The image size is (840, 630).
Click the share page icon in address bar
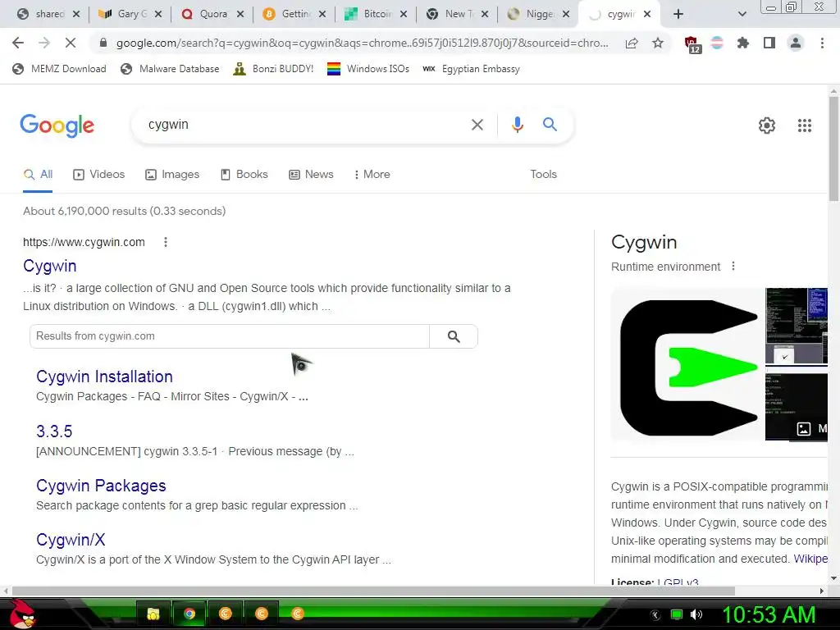[632, 43]
